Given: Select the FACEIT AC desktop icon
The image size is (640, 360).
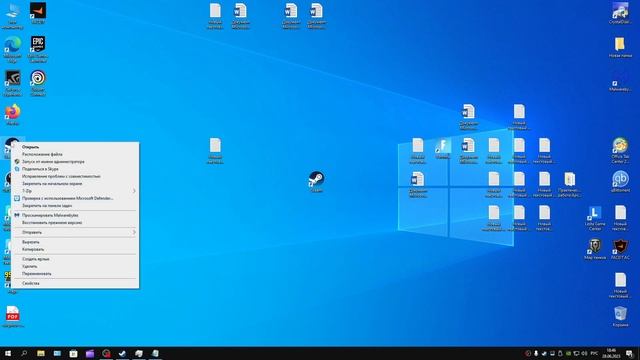Looking at the screenshot, I should point(620,249).
